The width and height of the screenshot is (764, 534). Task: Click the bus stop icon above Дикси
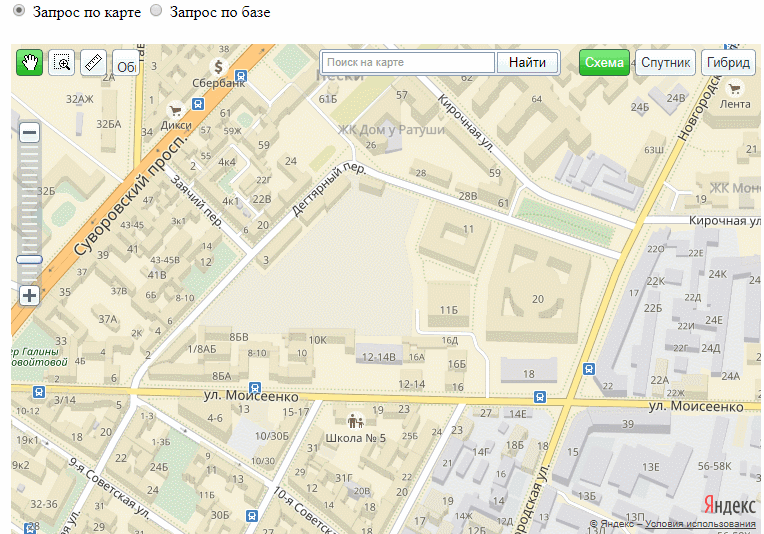(198, 104)
